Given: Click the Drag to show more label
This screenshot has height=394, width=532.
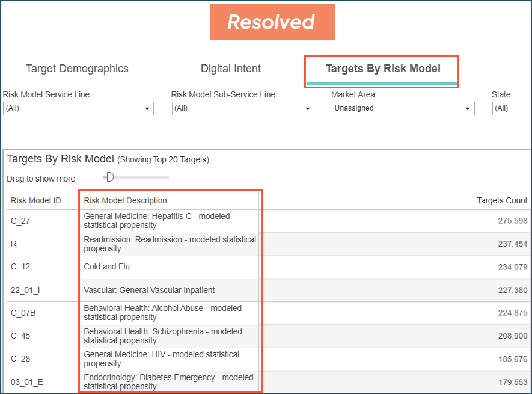Looking at the screenshot, I should pos(40,179).
